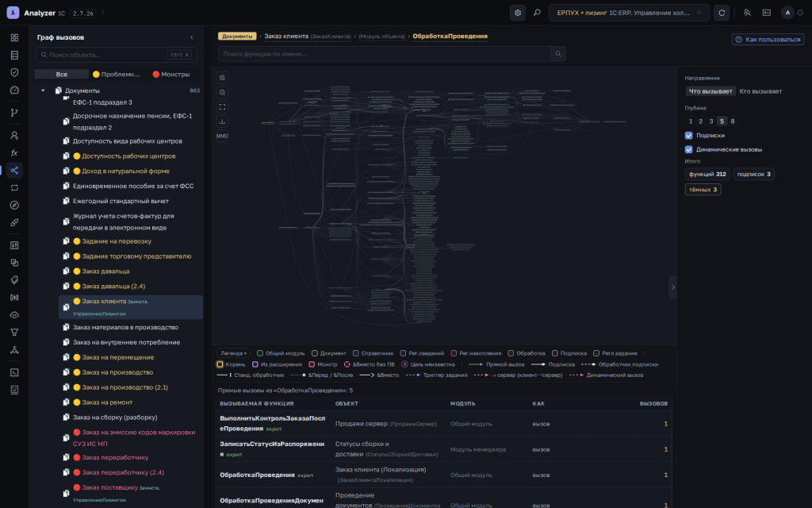Run function search with magnifier button
Screen dimensions: 812x508
click(558, 54)
